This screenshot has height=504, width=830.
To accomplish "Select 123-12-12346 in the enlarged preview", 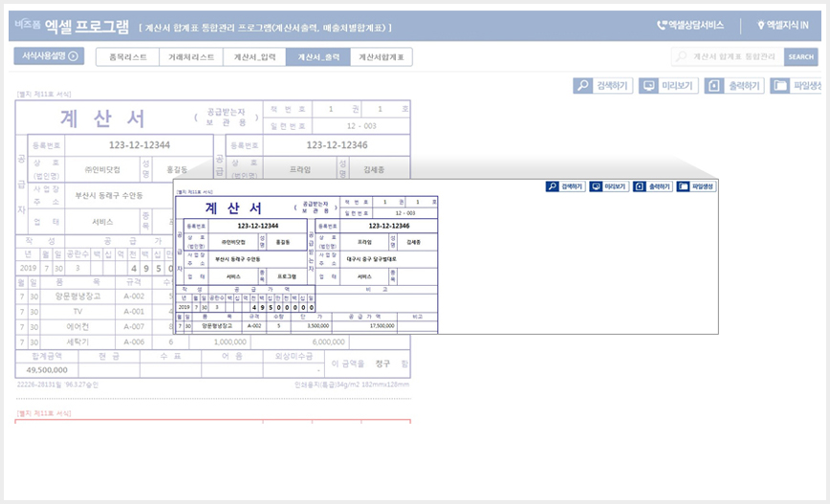I will pos(389,226).
